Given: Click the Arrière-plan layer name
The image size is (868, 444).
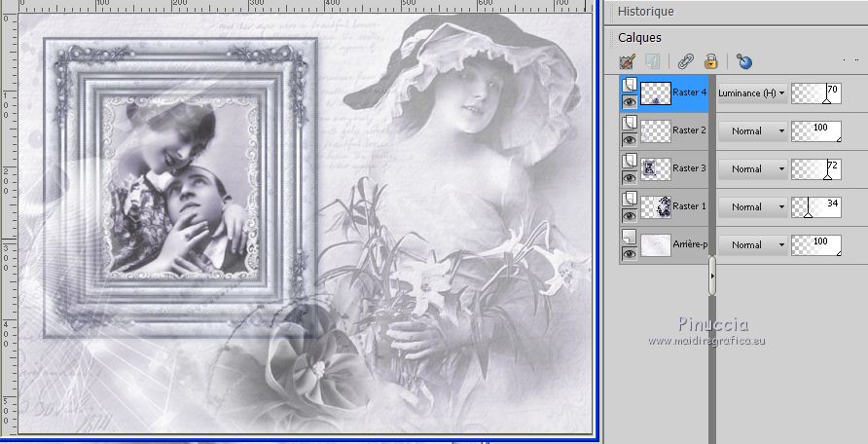Looking at the screenshot, I should pos(690,244).
